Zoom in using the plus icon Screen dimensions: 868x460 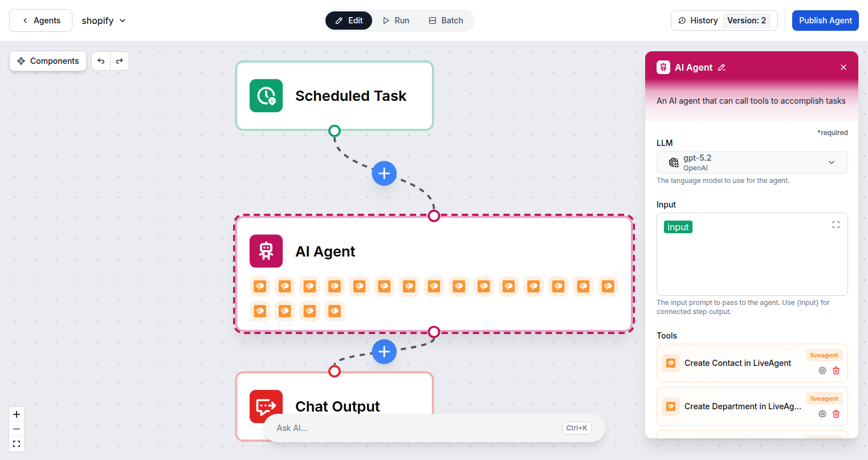pos(16,414)
